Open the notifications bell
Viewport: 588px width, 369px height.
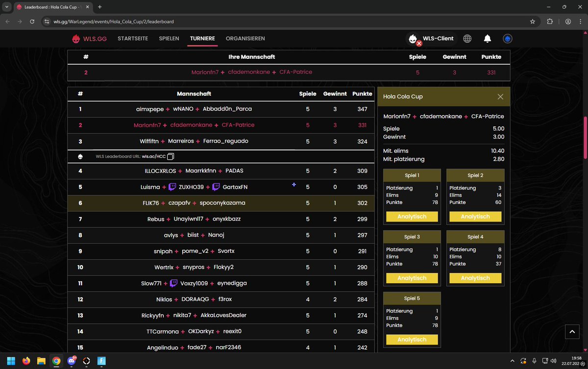point(488,39)
